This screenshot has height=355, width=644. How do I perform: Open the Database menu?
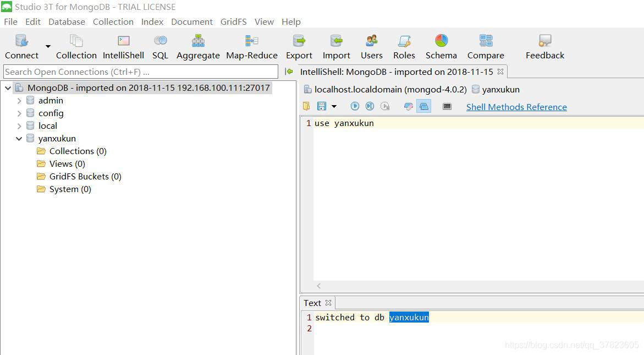[x=67, y=22]
